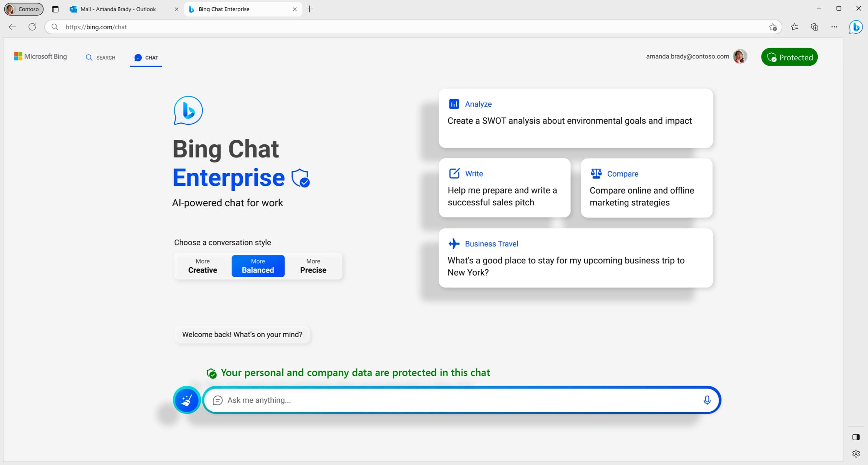Click the Write pencil icon
Screen dimensions: 868x465
click(454, 174)
